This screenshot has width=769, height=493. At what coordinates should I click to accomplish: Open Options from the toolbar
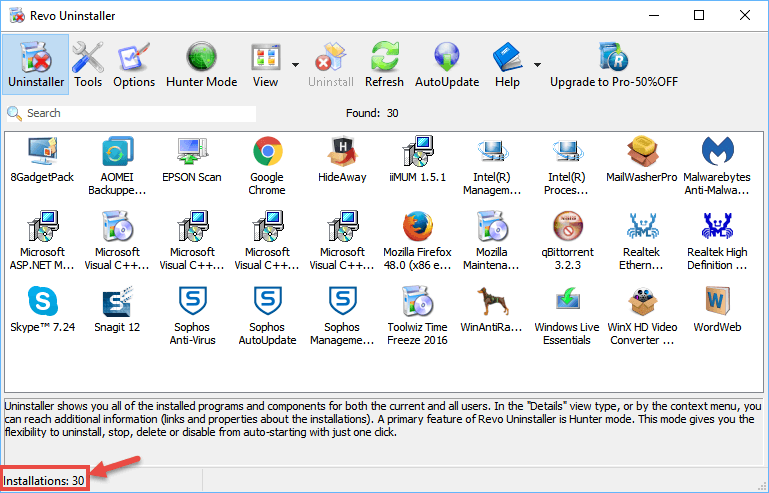134,64
